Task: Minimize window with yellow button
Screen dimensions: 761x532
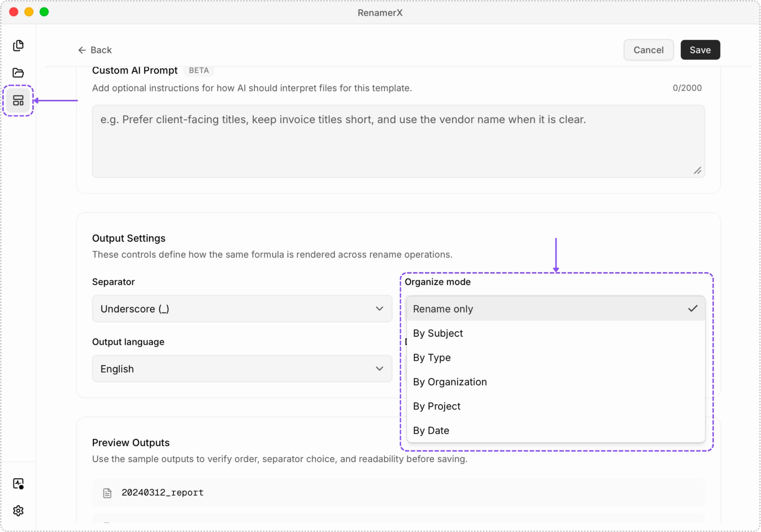Action: tap(29, 12)
